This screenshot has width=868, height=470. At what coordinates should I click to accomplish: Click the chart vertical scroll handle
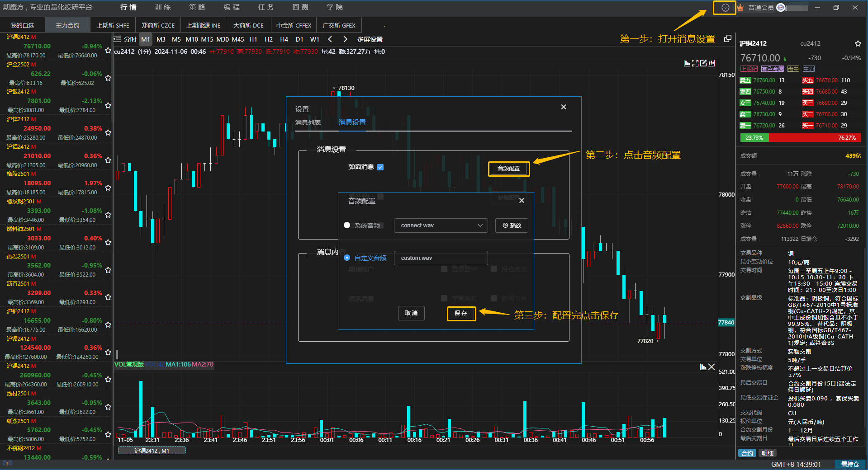[117, 355]
